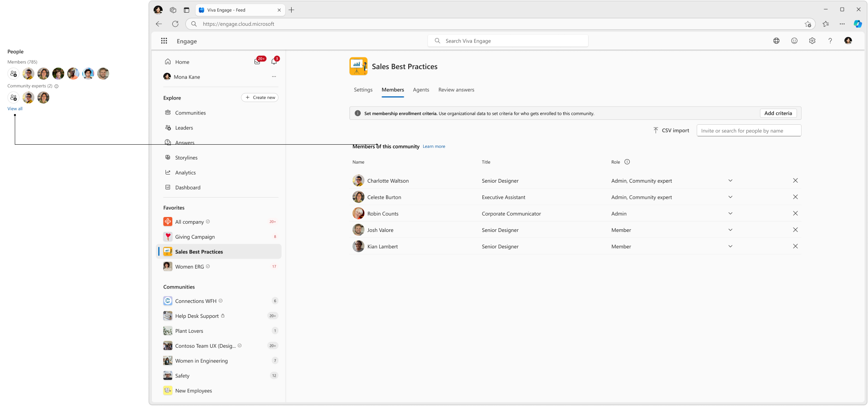Switch to the Settings tab
This screenshot has height=406, width=868.
363,90
